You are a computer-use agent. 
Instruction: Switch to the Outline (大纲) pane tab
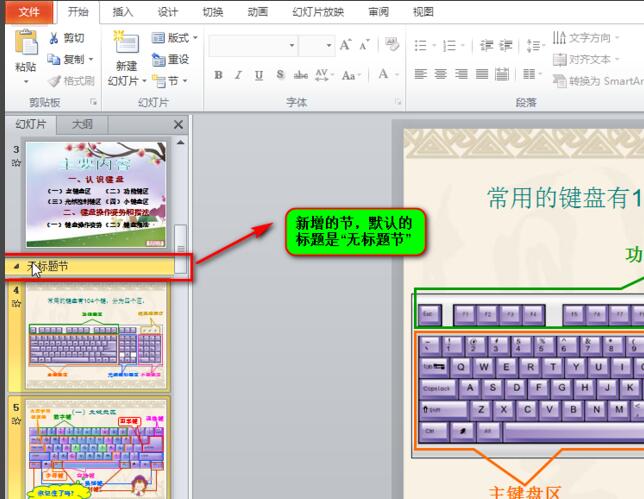[x=82, y=124]
